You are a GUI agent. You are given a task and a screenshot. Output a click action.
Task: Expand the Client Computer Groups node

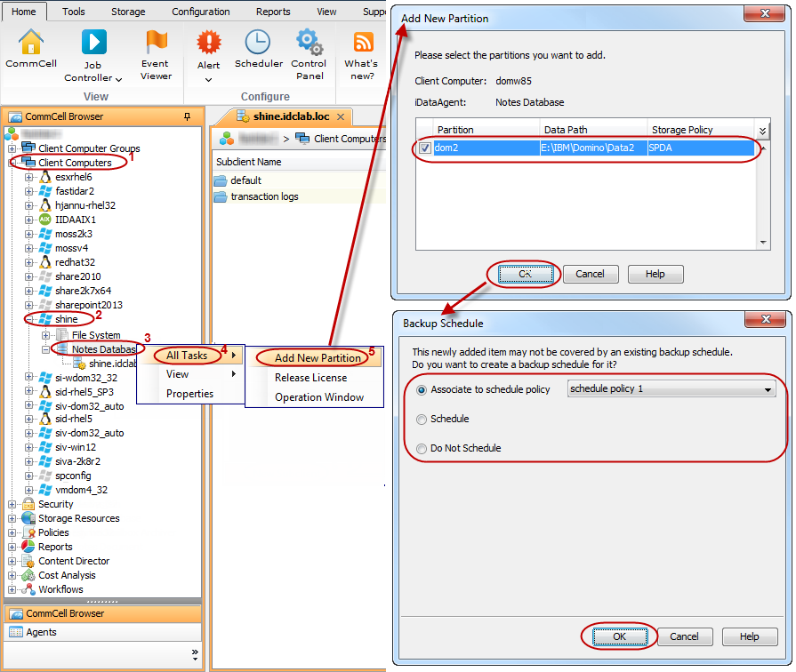coord(12,148)
